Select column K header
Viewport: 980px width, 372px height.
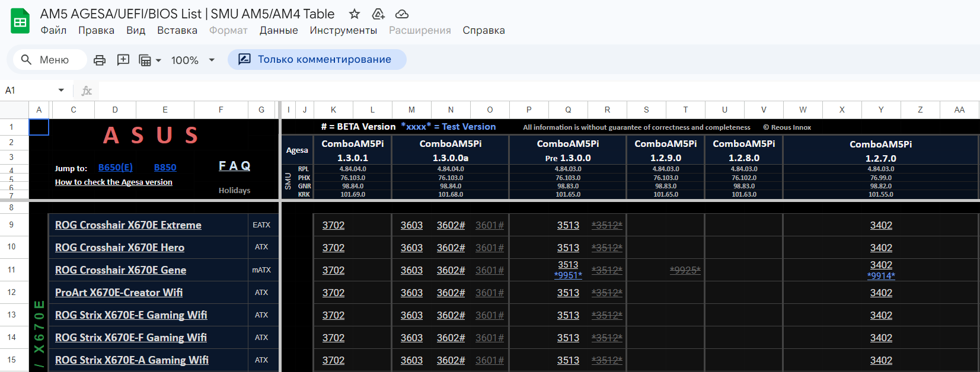point(333,110)
